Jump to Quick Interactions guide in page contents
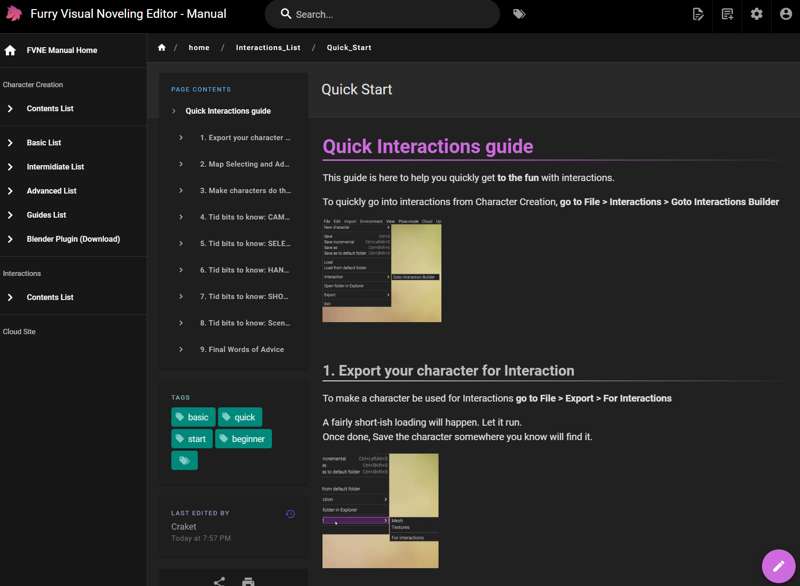800x586 pixels. (228, 111)
